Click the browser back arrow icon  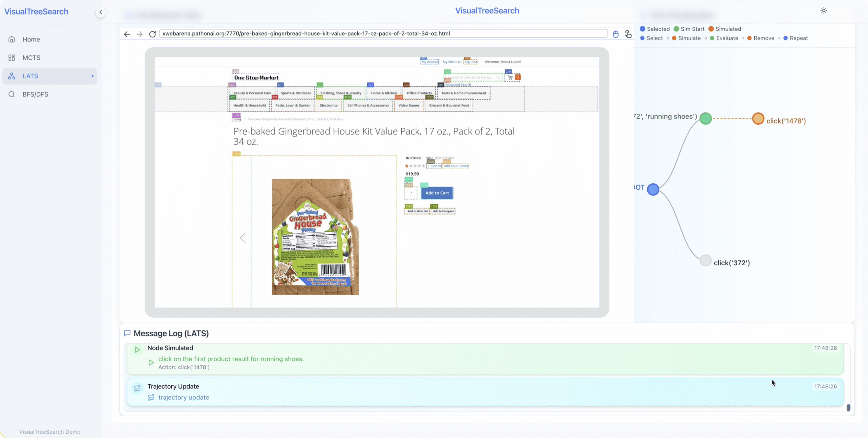point(127,34)
